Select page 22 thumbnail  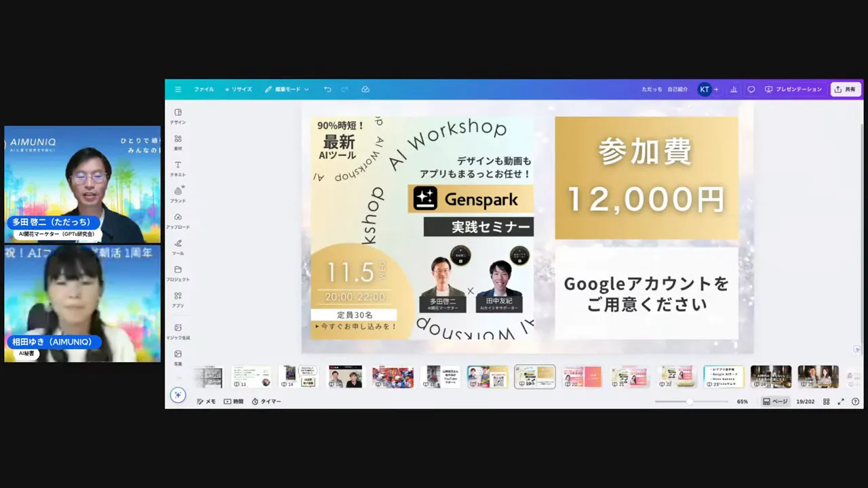[677, 377]
